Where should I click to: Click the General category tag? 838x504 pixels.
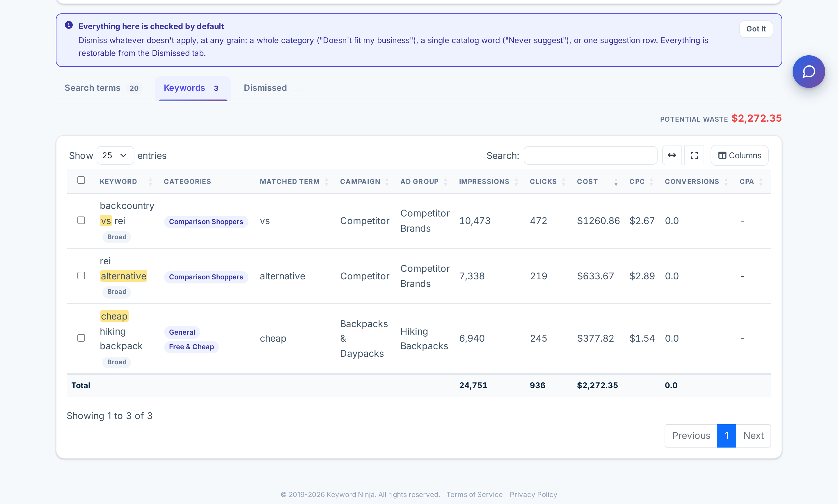[x=182, y=333]
